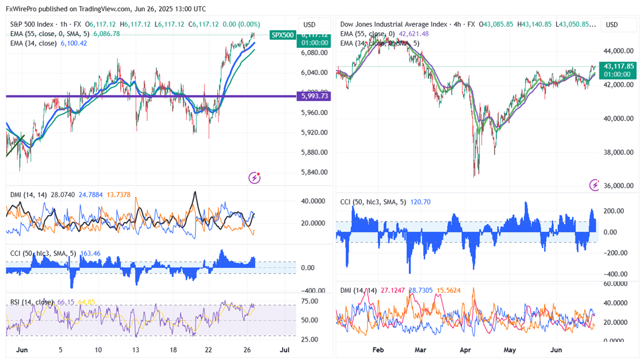The width and height of the screenshot is (644, 360).
Task: Click the green SPX500 symbol tag
Action: point(283,35)
